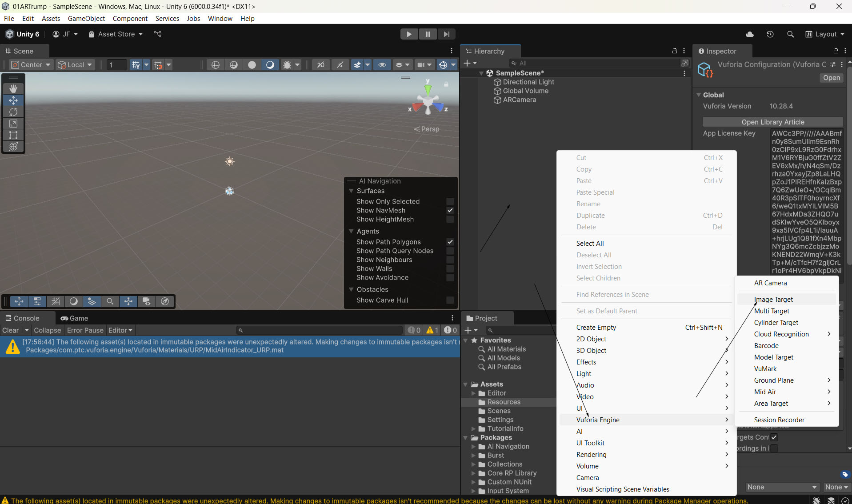Screen dimensions: 852x504
Task: Select the Hand view tool
Action: click(x=13, y=89)
